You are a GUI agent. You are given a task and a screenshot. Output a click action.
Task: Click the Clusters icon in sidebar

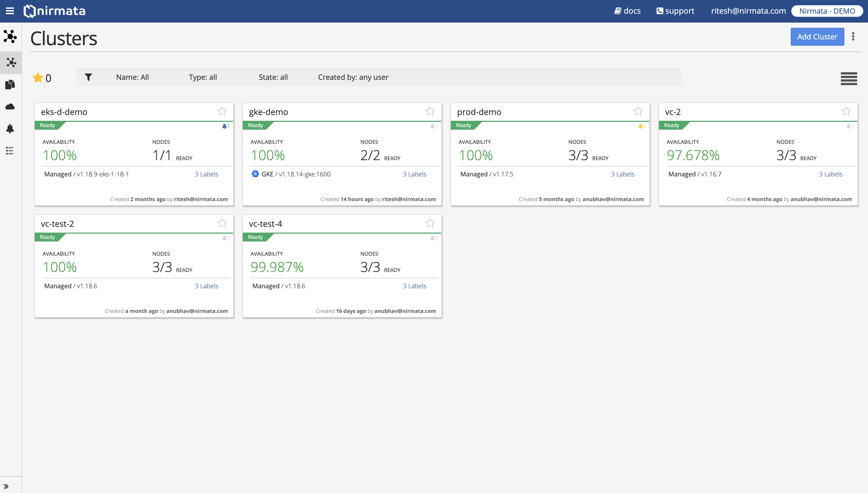click(11, 62)
